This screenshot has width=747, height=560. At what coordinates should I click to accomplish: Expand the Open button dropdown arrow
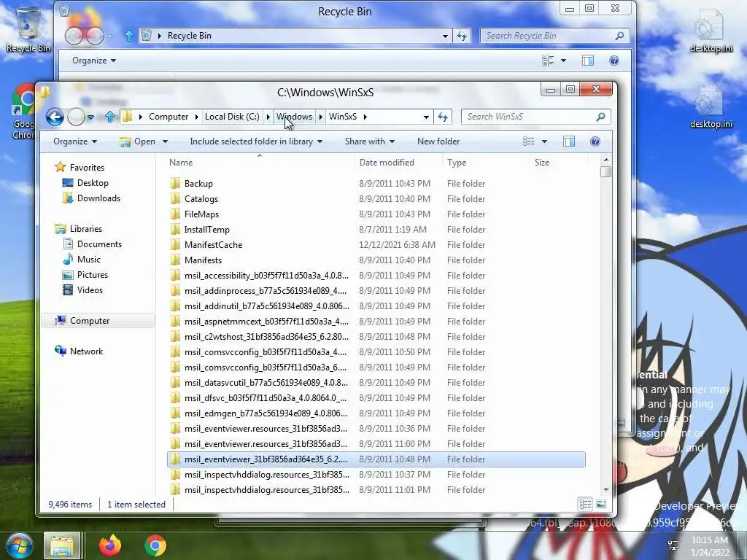165,141
